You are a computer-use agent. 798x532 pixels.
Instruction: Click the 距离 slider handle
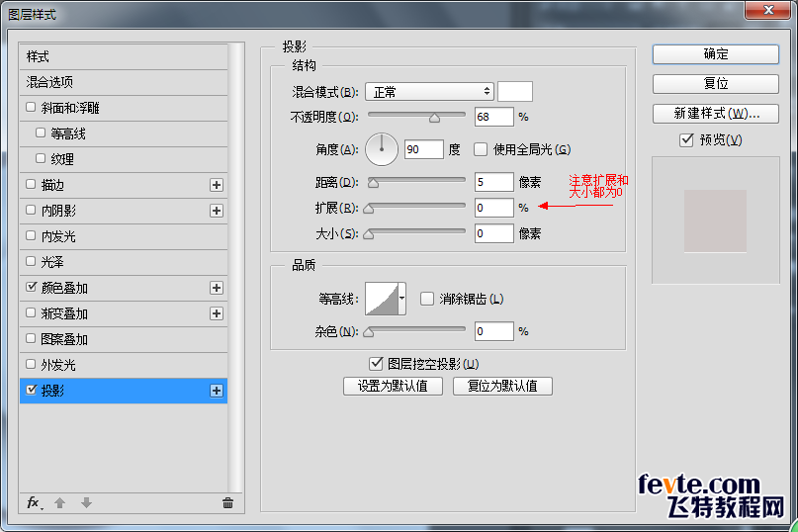click(x=373, y=183)
